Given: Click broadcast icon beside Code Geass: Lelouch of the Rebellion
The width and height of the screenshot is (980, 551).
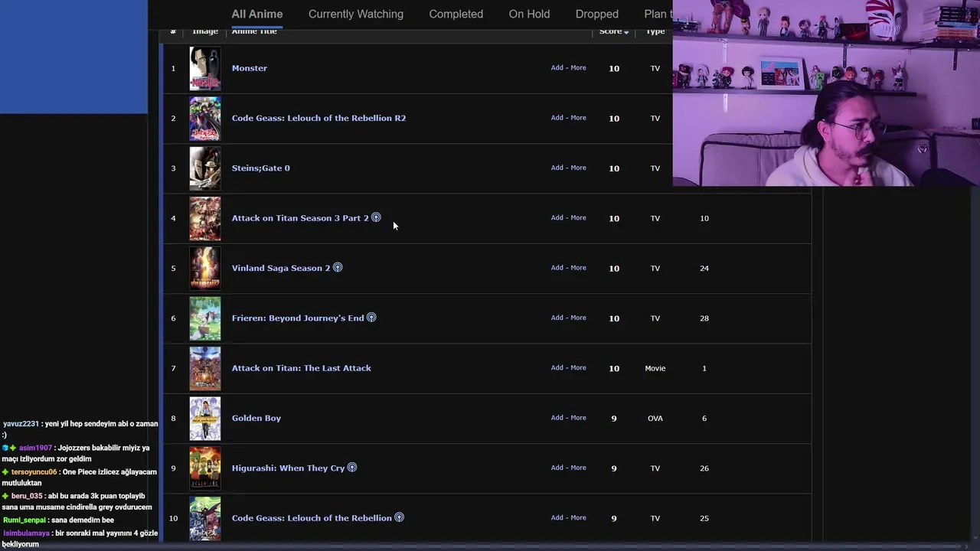Looking at the screenshot, I should 399,517.
